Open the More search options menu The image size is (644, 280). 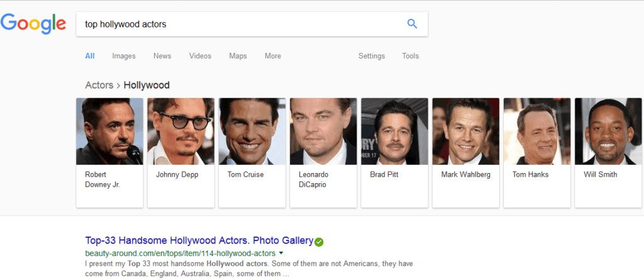click(273, 56)
